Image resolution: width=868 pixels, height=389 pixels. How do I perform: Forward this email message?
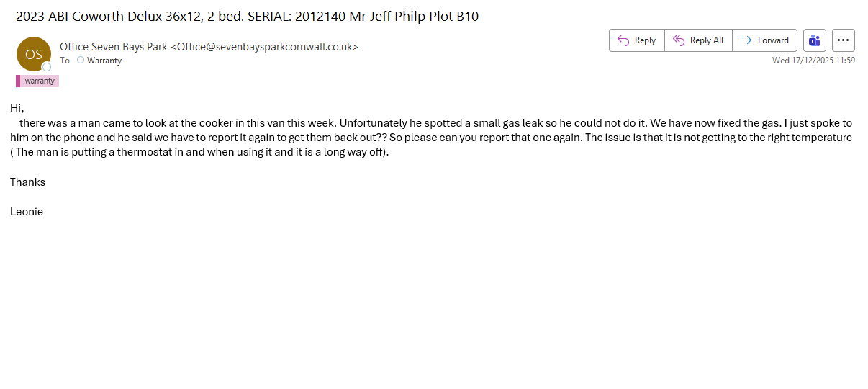[764, 40]
